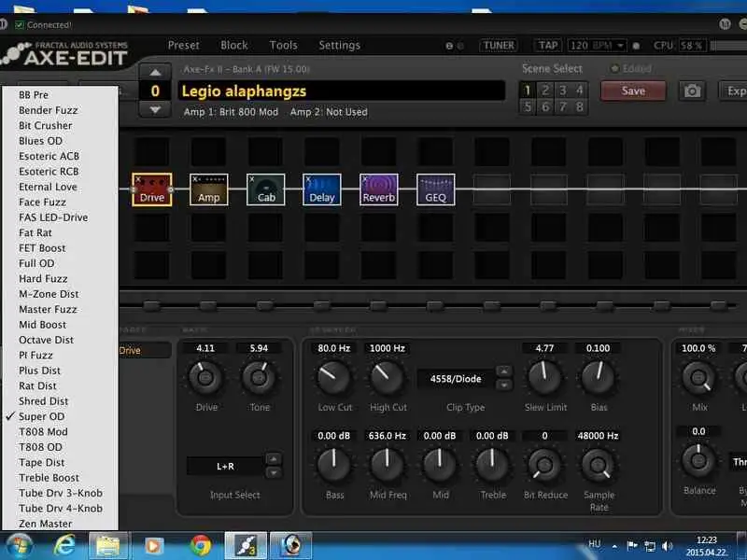Click the Drive knob
The image size is (747, 560).
click(205, 377)
